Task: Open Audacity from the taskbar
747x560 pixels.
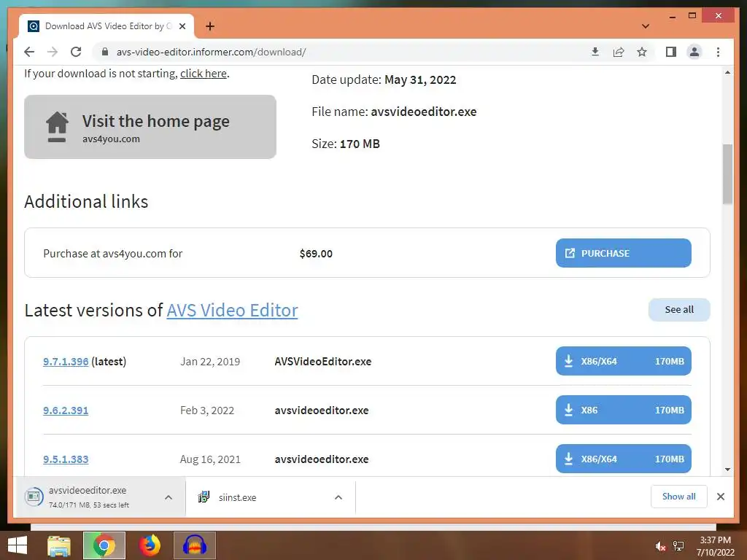Action: (x=195, y=545)
